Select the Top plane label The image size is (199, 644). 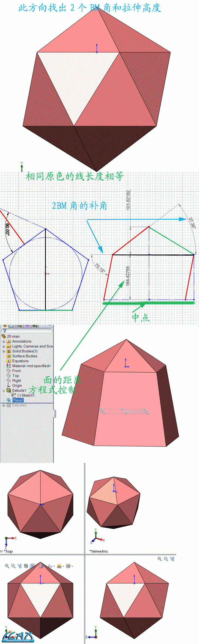[x=16, y=376]
